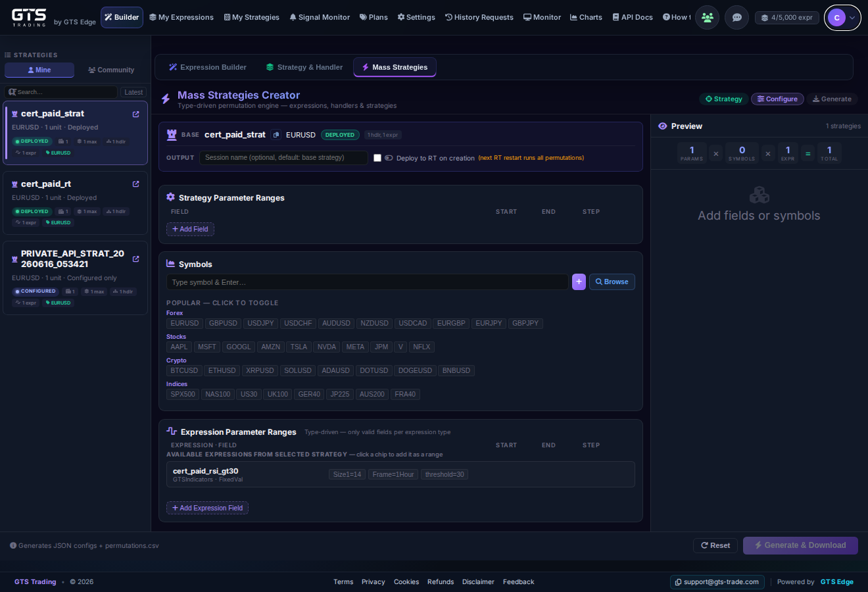Click Add Field button
Screen dimensions: 868x592
(x=190, y=229)
